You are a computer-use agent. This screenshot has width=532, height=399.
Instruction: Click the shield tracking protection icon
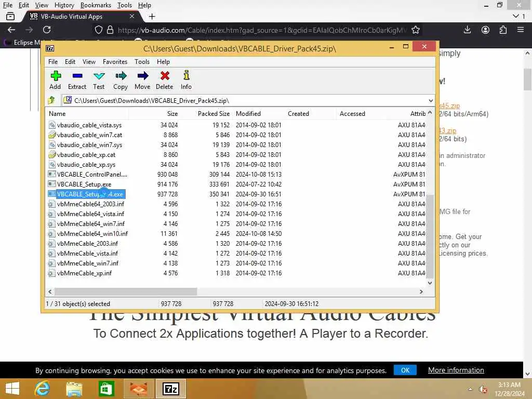(x=98, y=30)
